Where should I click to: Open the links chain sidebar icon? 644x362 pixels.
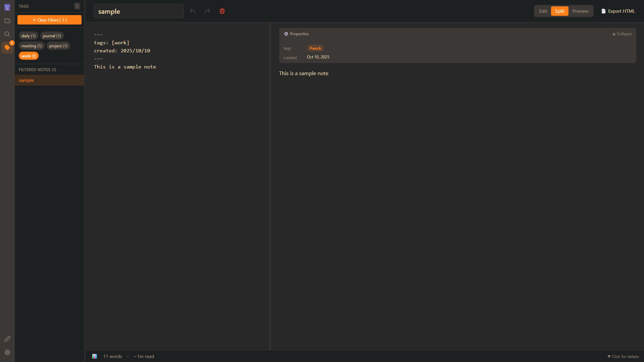click(x=7, y=339)
